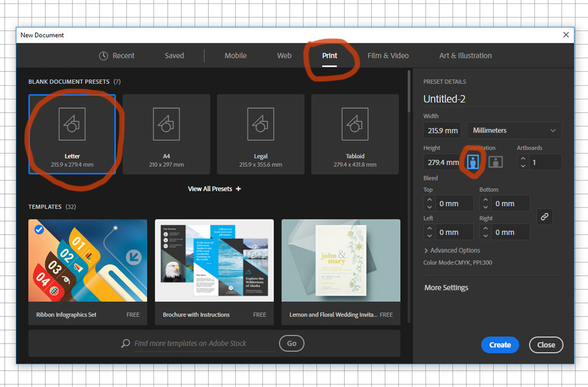Screen dimensions: 588x387
Task: Switch to the Saved tab
Action: (x=174, y=55)
